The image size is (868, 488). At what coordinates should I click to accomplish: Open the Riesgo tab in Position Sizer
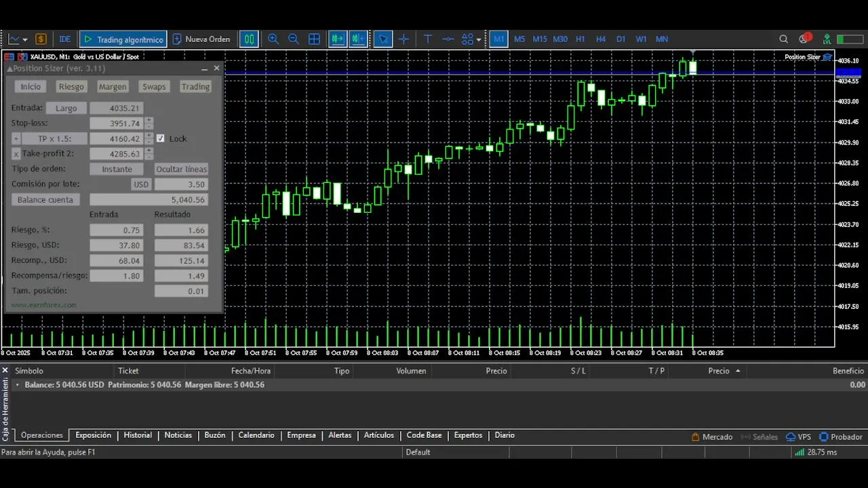71,87
